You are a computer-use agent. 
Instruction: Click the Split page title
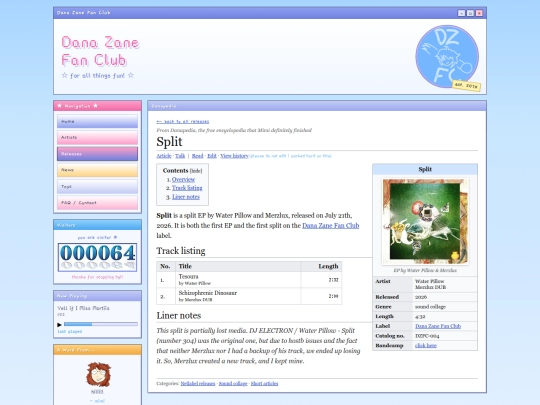[169, 142]
